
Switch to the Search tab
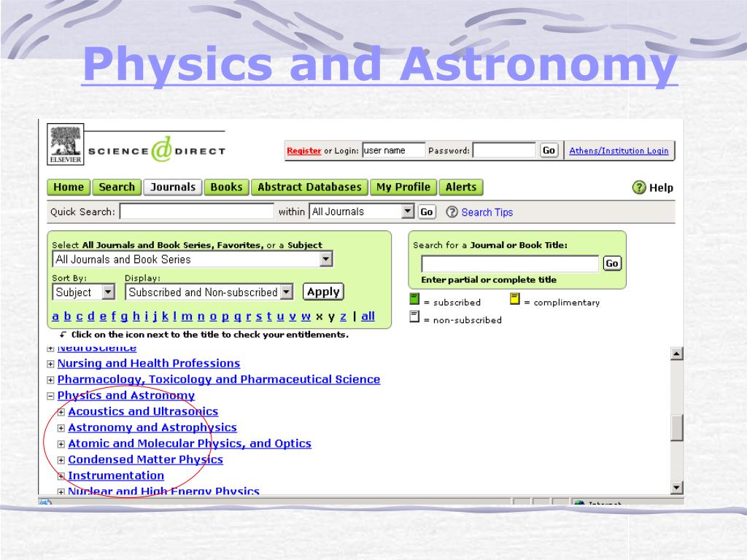tap(117, 187)
